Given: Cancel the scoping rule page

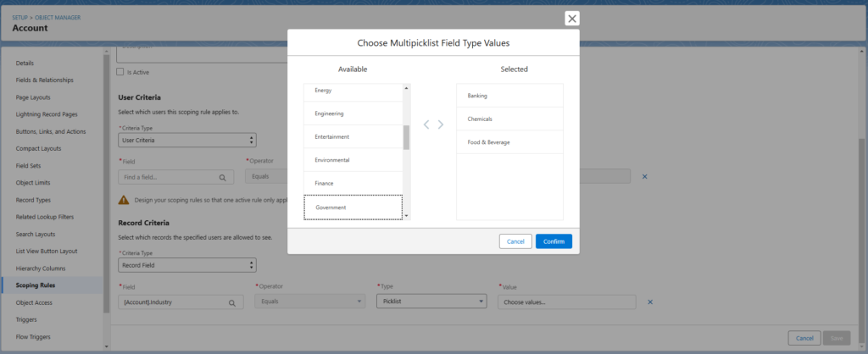Looking at the screenshot, I should [x=804, y=338].
